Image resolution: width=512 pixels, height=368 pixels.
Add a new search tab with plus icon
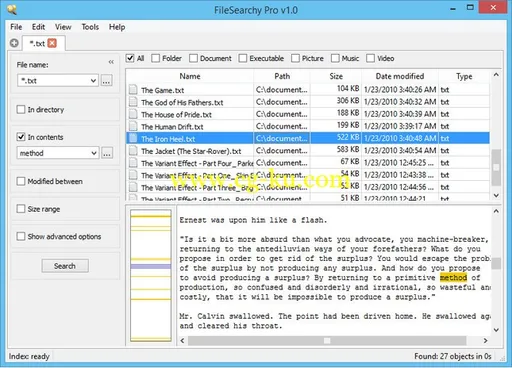click(x=14, y=43)
